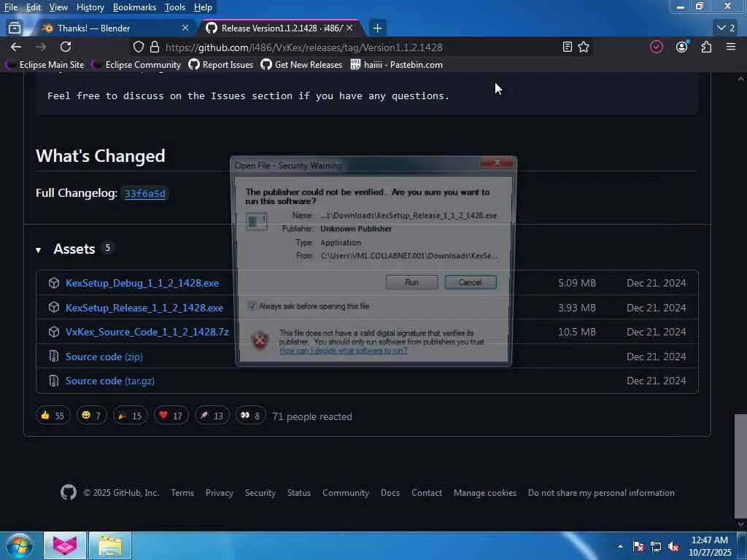Click the package icon beside KexSetup_Debug
Viewport: 747px width, 560px height.
(54, 283)
